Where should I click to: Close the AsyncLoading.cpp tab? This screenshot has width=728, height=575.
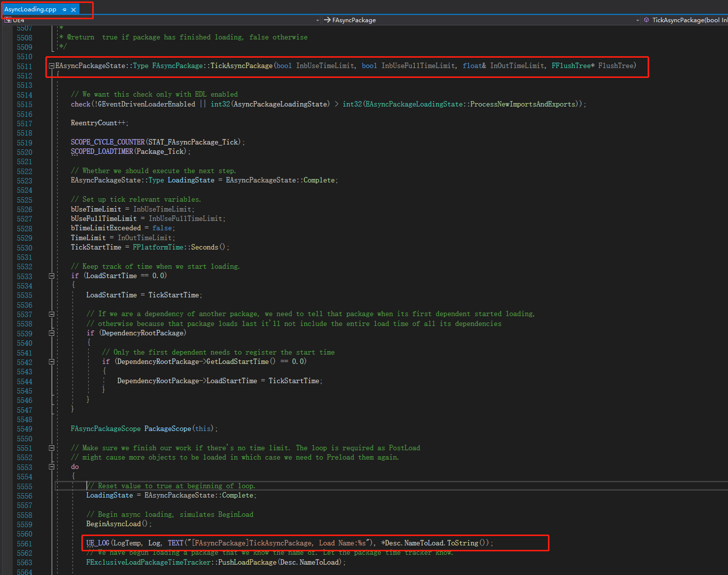point(73,9)
